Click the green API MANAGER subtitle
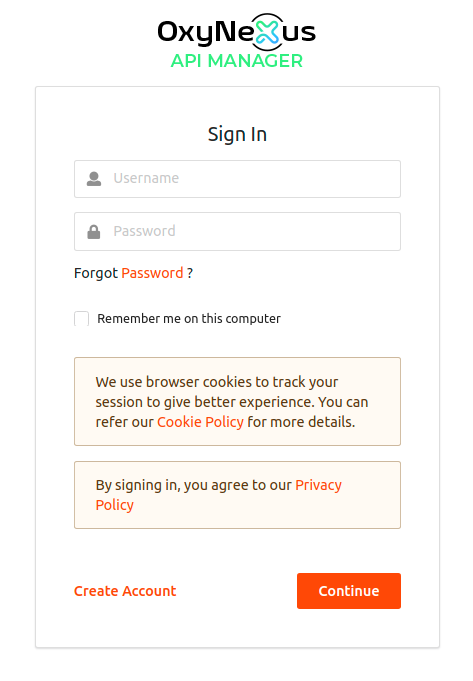 coord(237,61)
